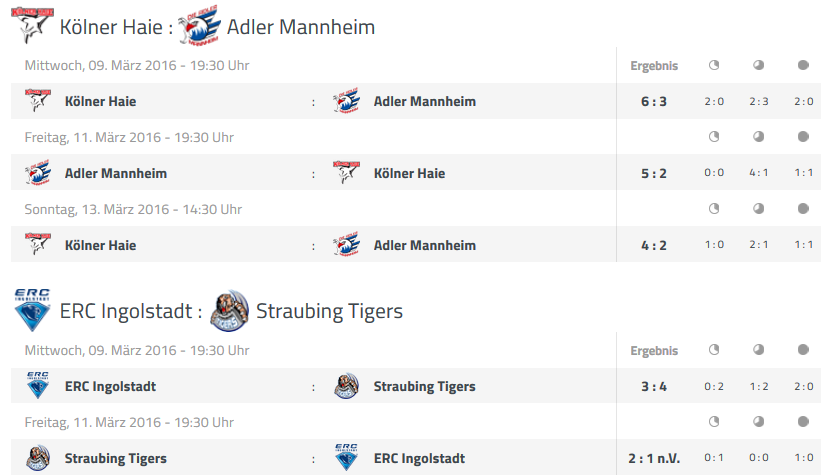Click half-filled second-period icon in 13. März row

[x=758, y=208]
